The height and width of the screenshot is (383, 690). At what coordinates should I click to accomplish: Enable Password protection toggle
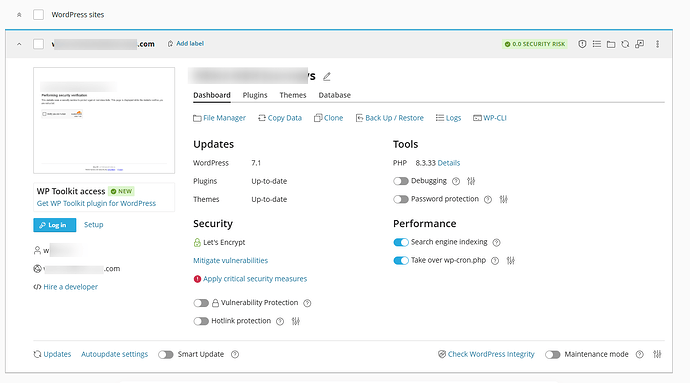(401, 199)
